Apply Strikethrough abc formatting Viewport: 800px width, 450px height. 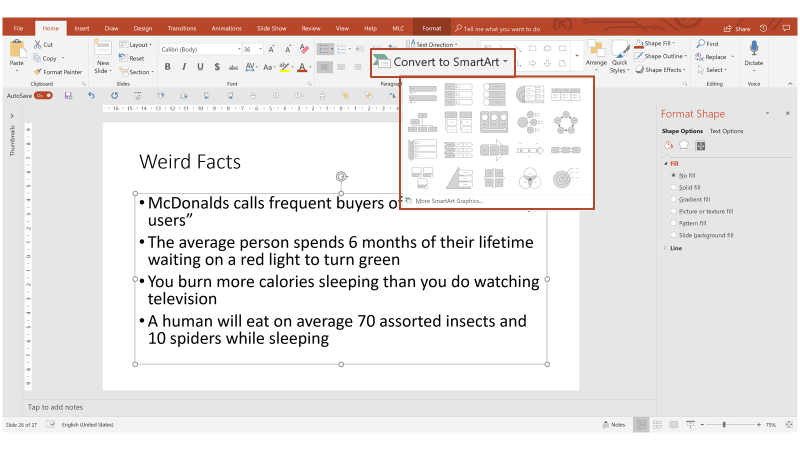233,67
